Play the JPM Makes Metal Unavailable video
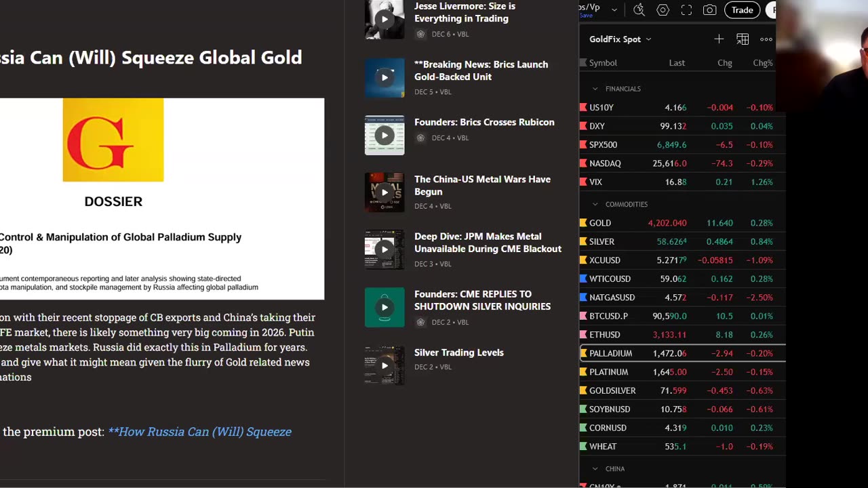Image resolution: width=868 pixels, height=488 pixels. tap(384, 249)
